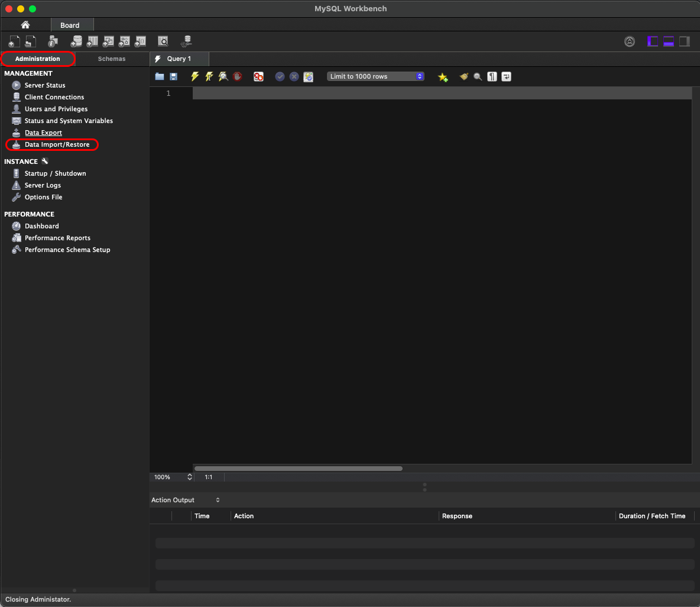Open the object inspector info icon
Viewport: 700px width, 607px height.
(x=53, y=41)
